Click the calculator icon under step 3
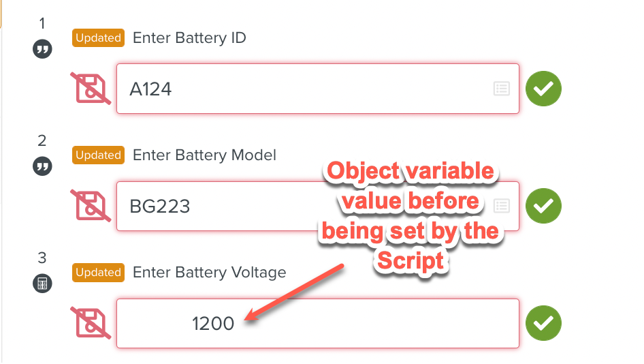 point(42,284)
